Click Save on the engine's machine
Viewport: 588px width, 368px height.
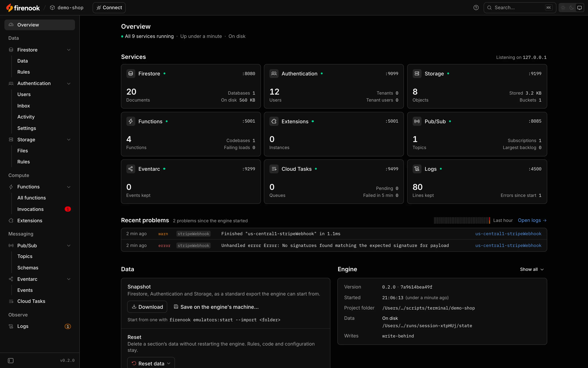click(x=216, y=307)
